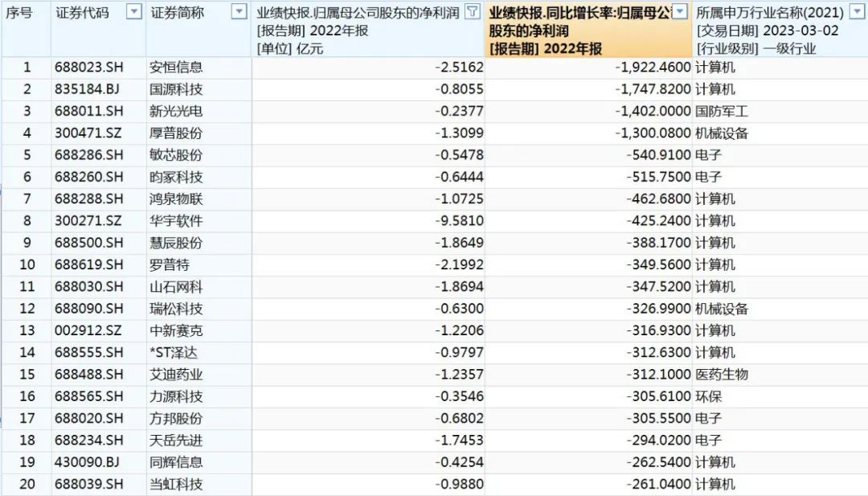Click the funnel filter icon on 净利润 column
This screenshot has height=496, width=868.
tap(473, 13)
